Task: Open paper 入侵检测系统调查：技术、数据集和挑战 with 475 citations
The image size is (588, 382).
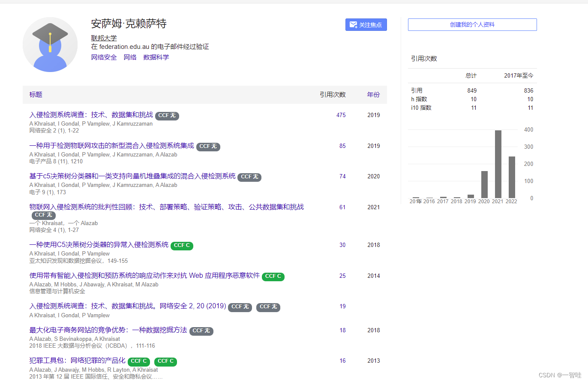Action: [91, 115]
